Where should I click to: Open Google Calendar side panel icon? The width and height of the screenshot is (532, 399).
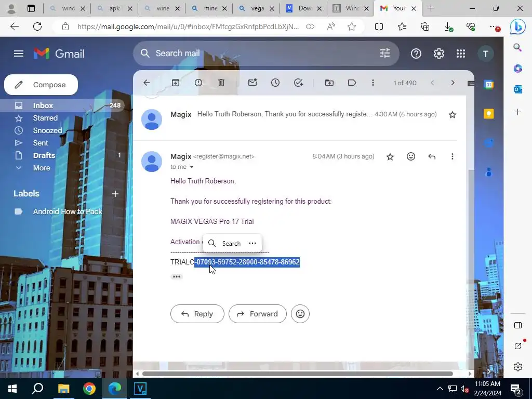(489, 85)
